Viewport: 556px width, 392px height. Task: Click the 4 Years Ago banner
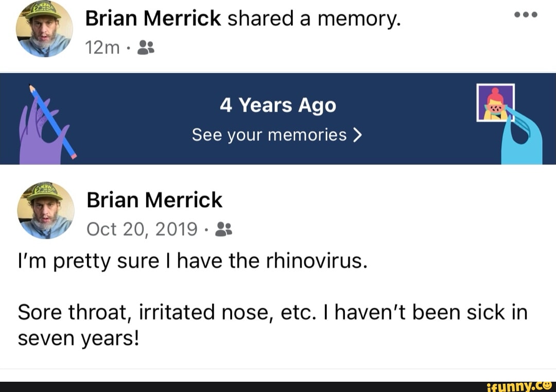point(278,104)
